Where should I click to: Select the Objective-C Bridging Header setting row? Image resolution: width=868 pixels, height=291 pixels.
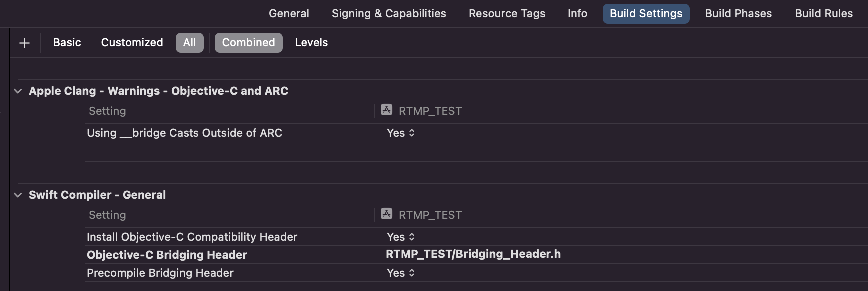167,255
